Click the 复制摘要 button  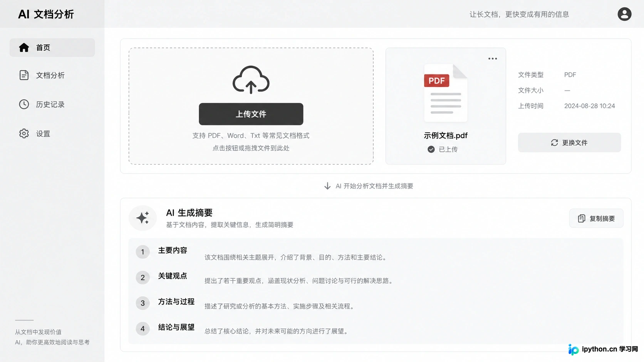click(596, 219)
